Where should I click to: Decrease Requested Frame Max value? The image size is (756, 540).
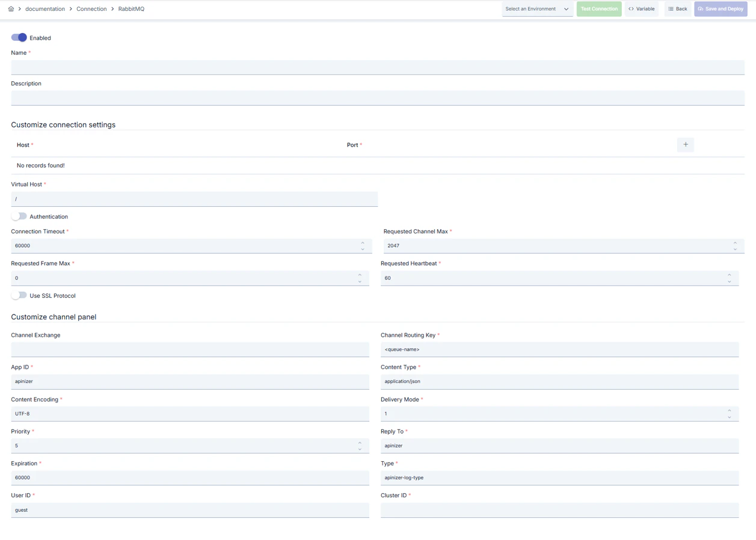click(360, 281)
